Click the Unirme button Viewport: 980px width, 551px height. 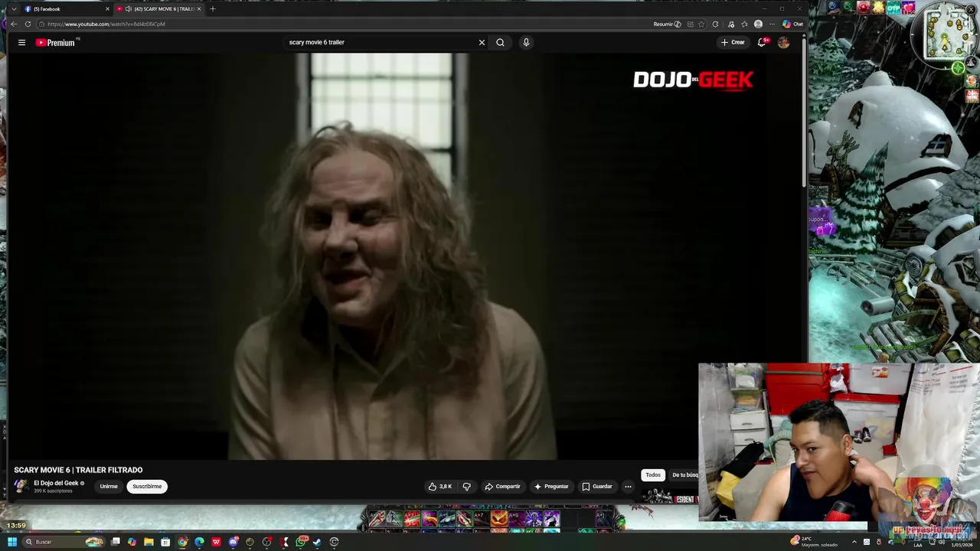click(109, 487)
